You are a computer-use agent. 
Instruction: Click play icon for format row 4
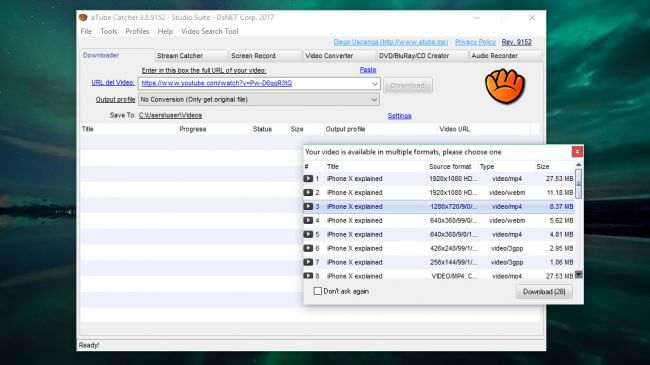308,220
